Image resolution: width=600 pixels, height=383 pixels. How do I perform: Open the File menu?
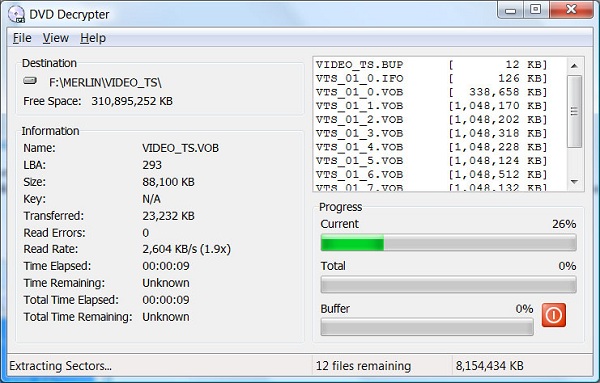(22, 38)
